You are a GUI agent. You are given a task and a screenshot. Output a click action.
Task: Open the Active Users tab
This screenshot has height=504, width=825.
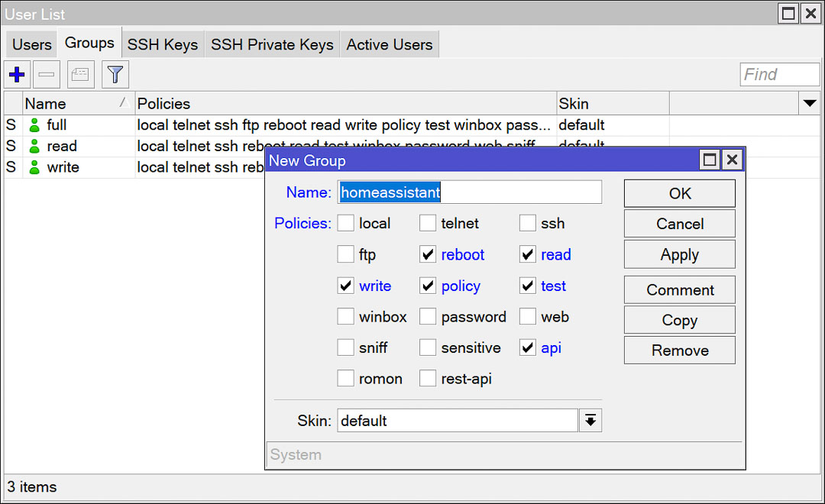(x=389, y=45)
